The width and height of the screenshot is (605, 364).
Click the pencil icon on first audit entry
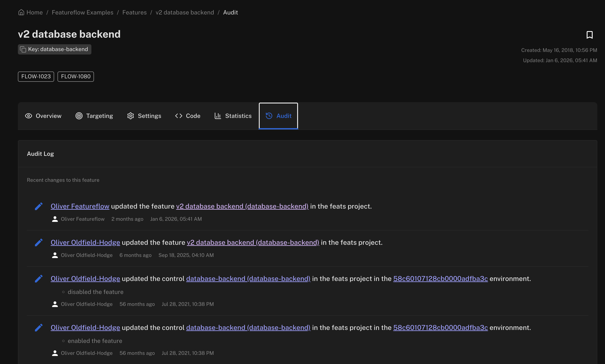[x=39, y=206]
